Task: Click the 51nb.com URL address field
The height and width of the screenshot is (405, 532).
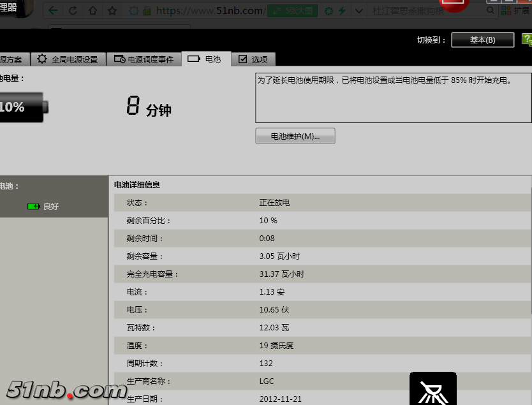Action: [x=209, y=11]
